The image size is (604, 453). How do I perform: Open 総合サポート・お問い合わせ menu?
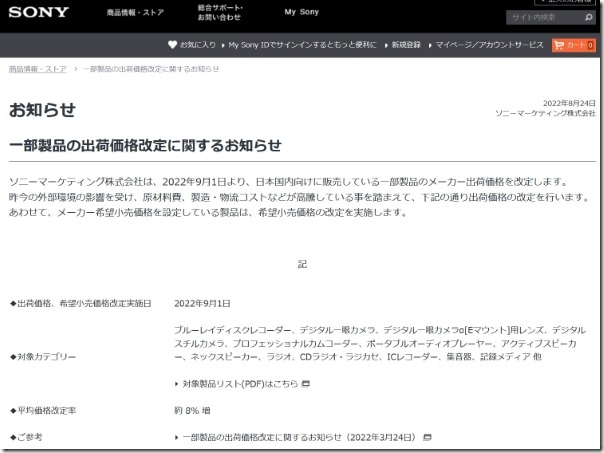[220, 12]
